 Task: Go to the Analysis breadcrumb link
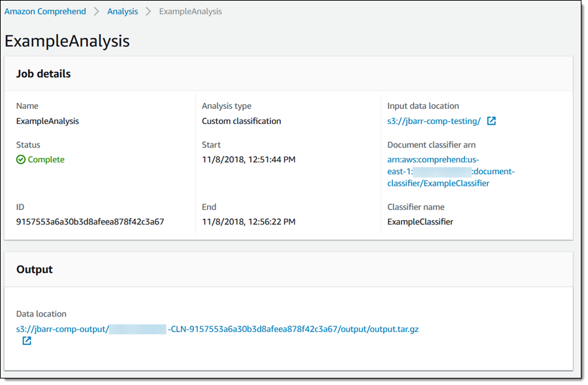point(123,12)
